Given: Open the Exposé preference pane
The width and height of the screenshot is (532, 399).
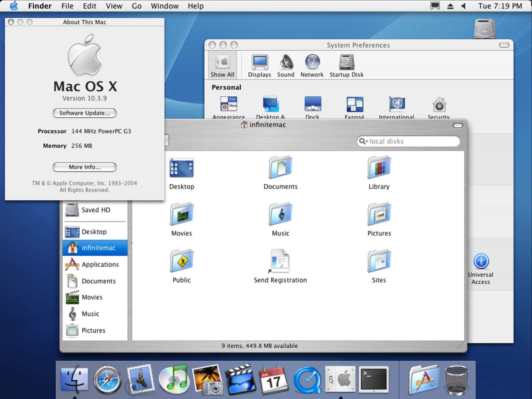Looking at the screenshot, I should pos(354,104).
